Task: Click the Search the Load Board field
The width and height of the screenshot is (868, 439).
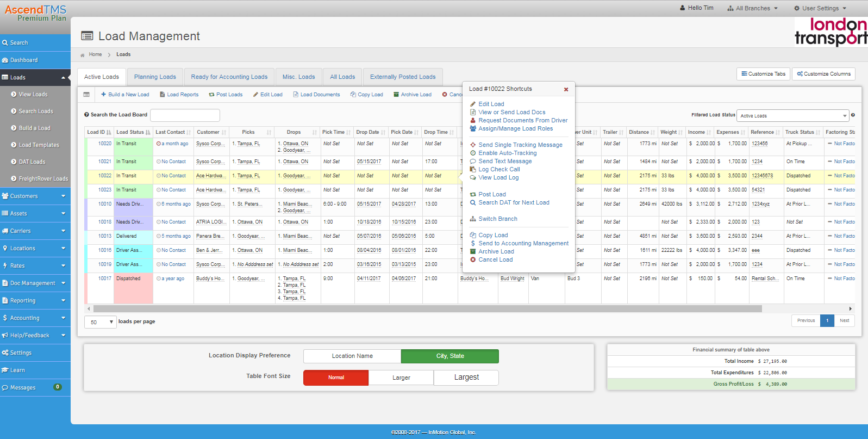Action: [x=185, y=115]
